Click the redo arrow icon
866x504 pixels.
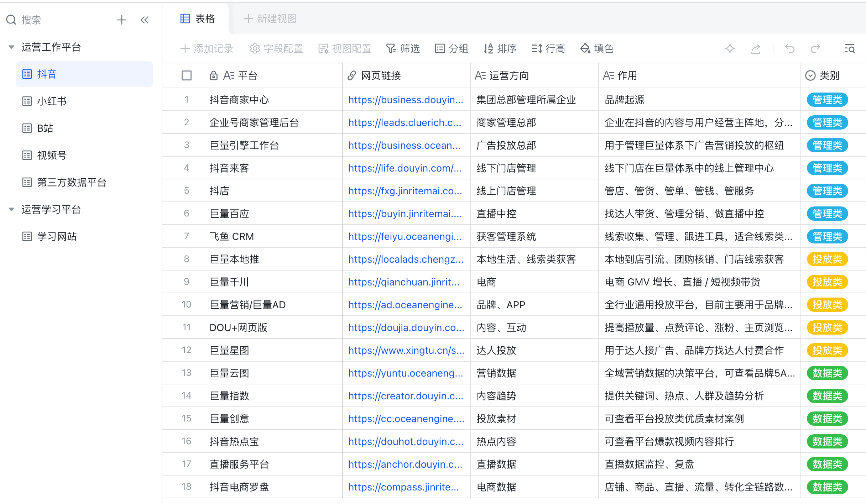pos(815,48)
